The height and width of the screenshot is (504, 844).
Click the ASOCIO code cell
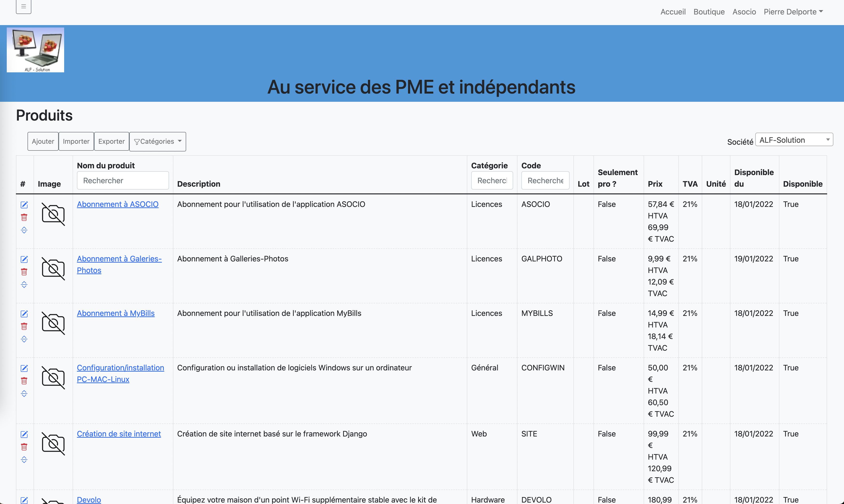[x=535, y=204]
